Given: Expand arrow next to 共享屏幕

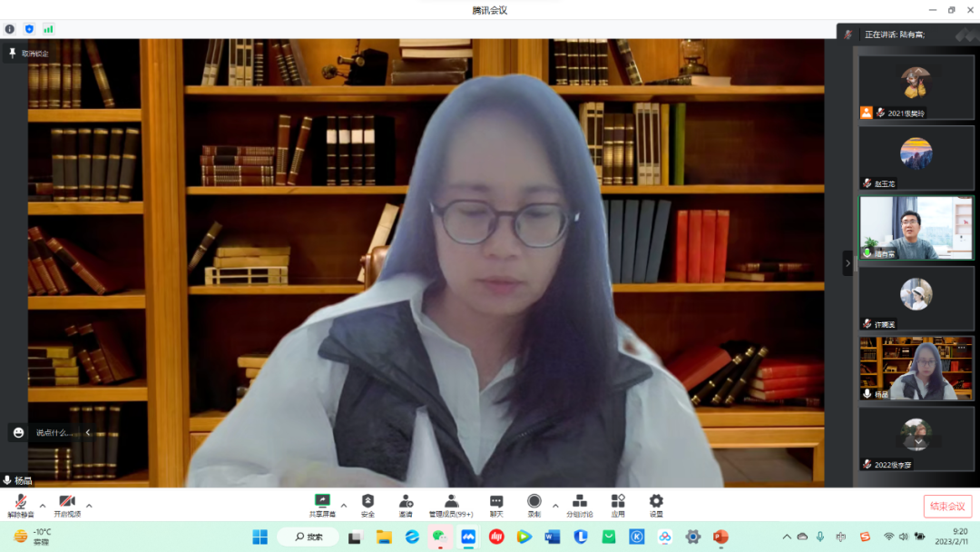Looking at the screenshot, I should (343, 505).
